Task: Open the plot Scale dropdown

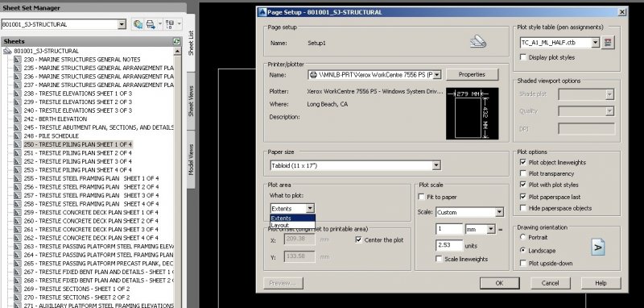Action: click(x=499, y=212)
